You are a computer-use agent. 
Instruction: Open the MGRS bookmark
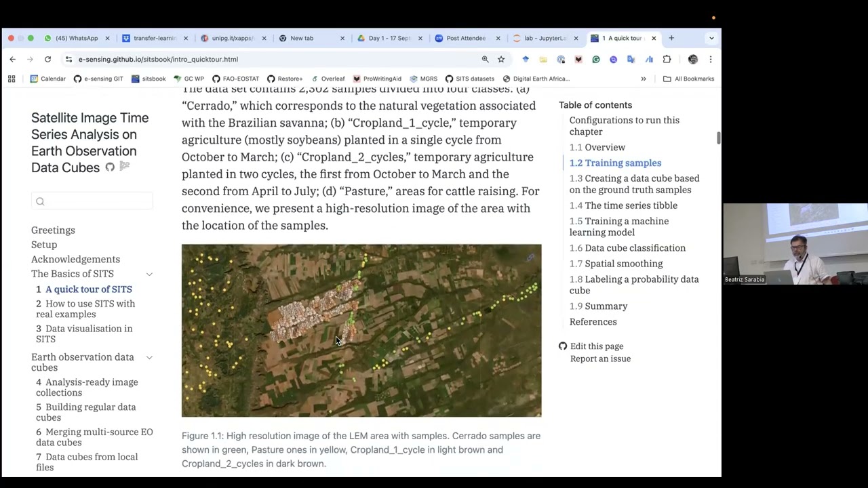click(x=423, y=79)
